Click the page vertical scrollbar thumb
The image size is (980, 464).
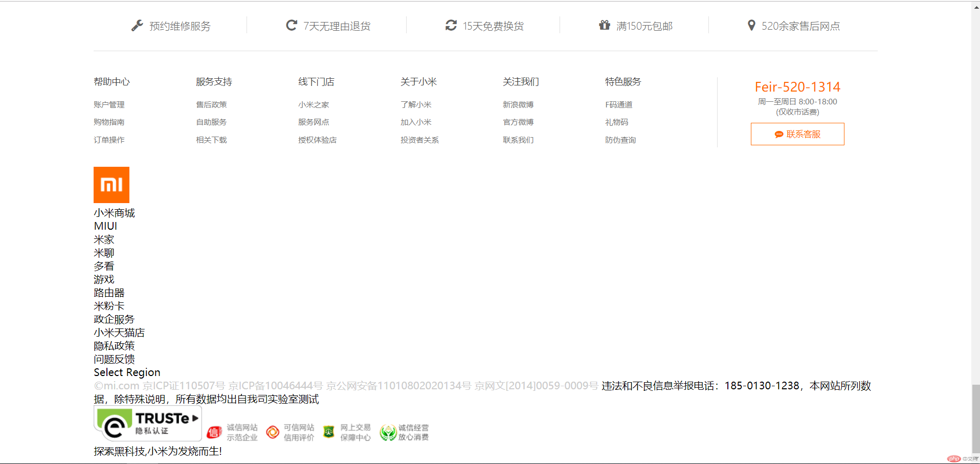click(x=976, y=418)
